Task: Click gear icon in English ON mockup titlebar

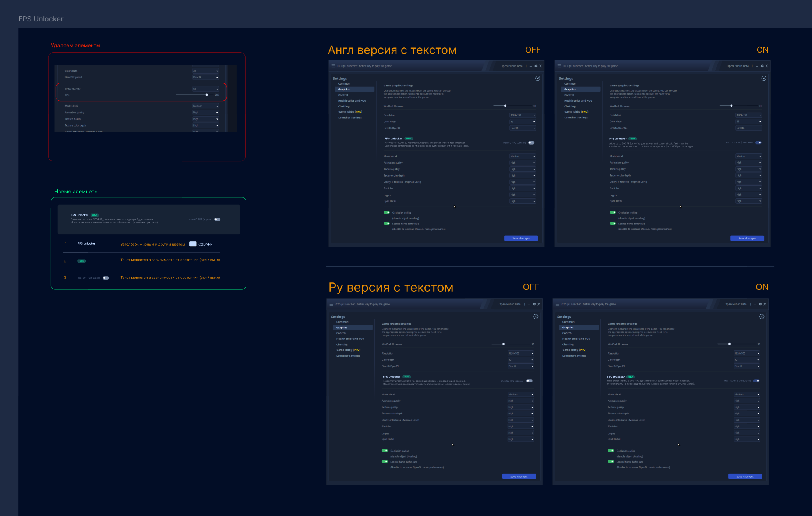Action: 762,66
